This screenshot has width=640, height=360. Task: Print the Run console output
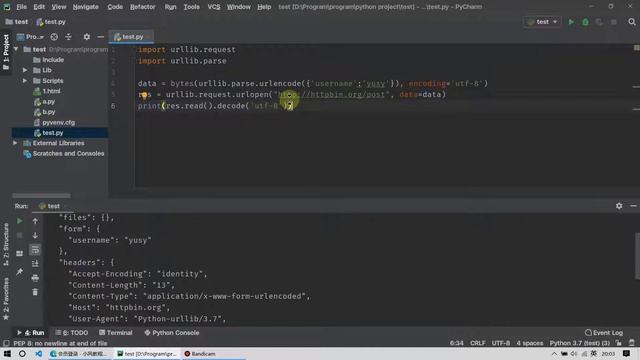point(35,278)
